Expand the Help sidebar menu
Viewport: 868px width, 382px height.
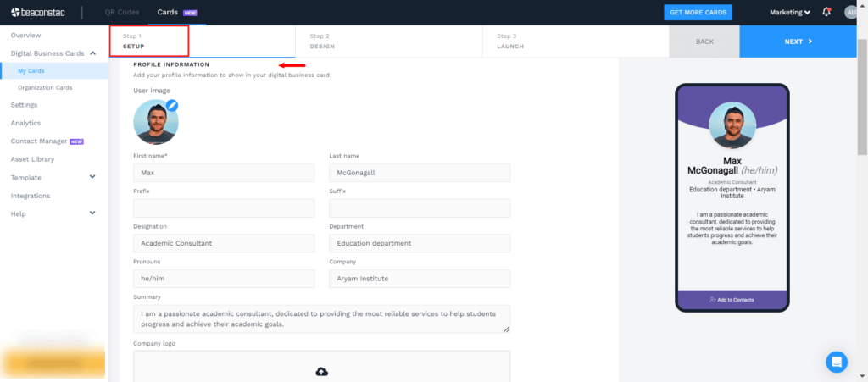pyautogui.click(x=92, y=213)
